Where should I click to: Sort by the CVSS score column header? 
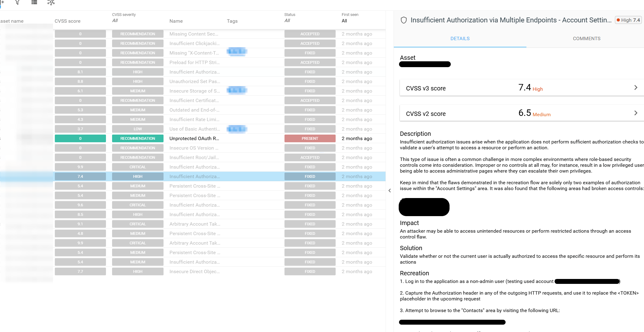point(67,21)
